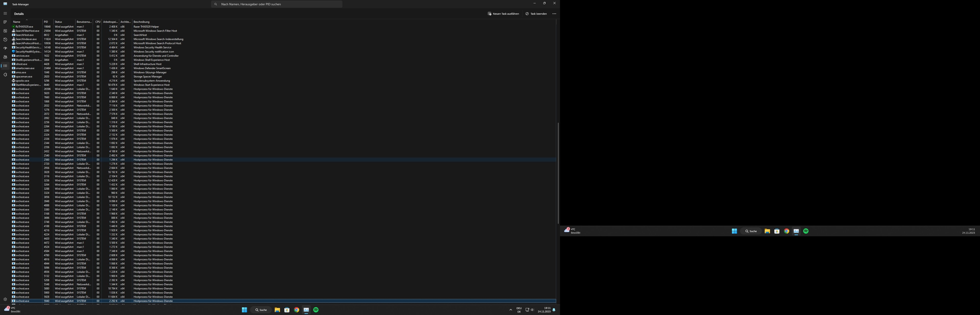Open Spotify from the primary taskbar
Image resolution: width=980 pixels, height=315 pixels.
(316, 310)
